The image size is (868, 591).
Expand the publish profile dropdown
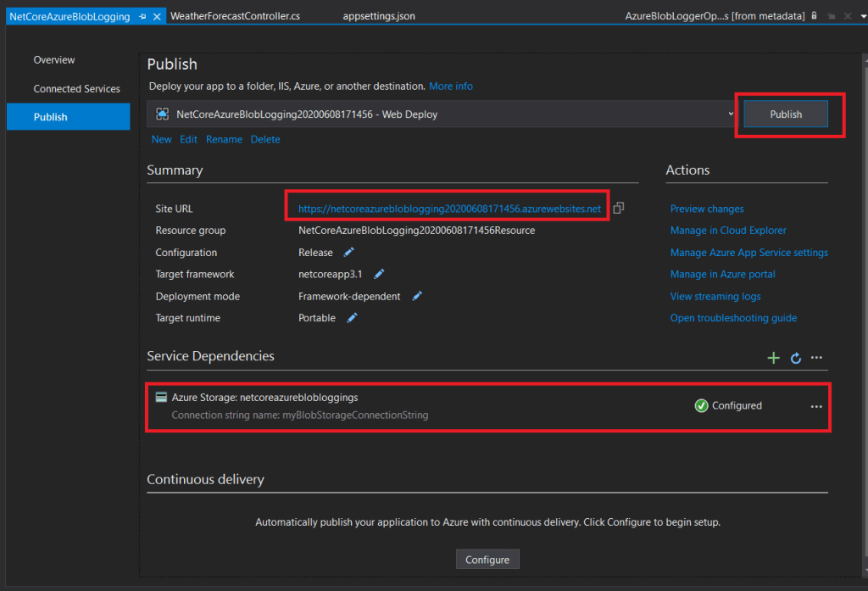click(x=731, y=114)
